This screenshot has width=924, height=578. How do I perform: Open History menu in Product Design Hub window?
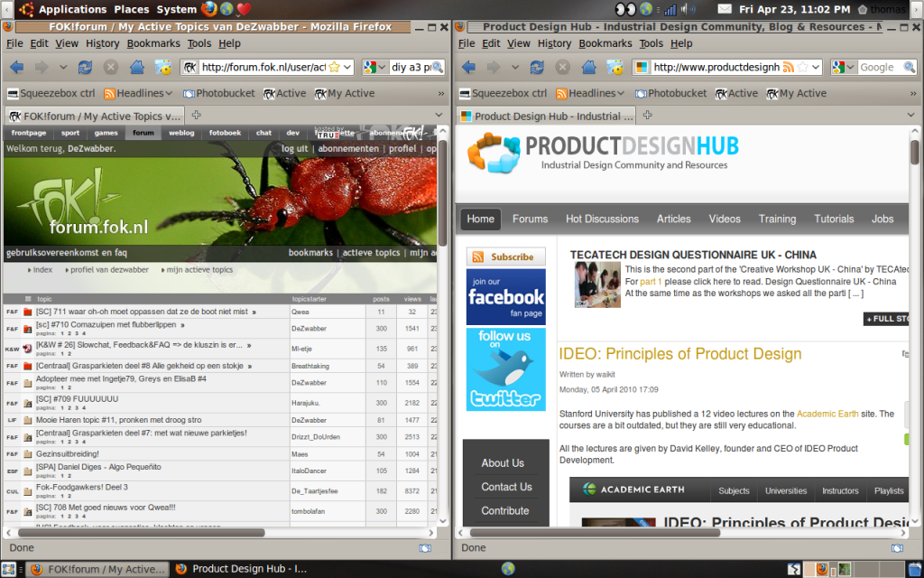click(554, 43)
